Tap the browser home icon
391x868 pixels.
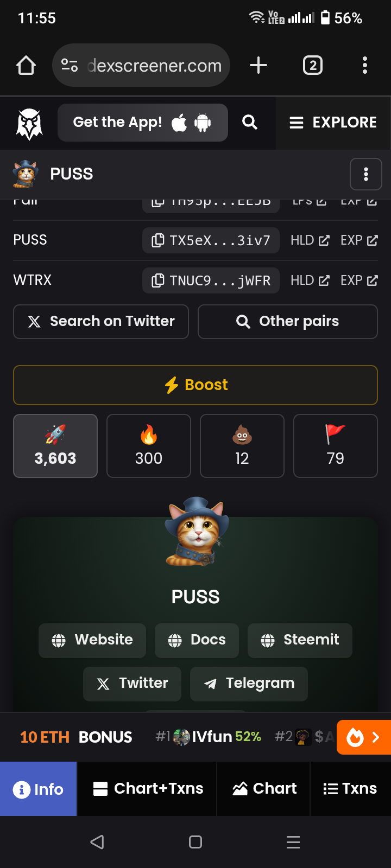tap(26, 66)
